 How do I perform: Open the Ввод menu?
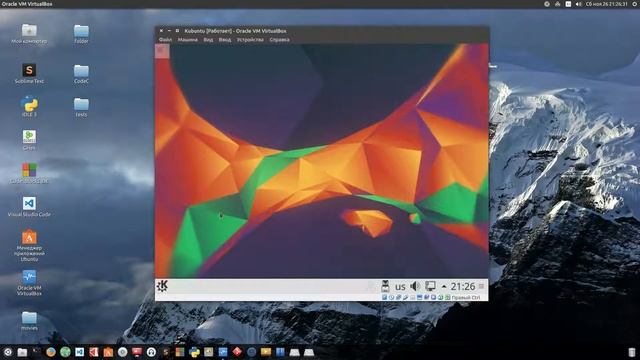225,40
